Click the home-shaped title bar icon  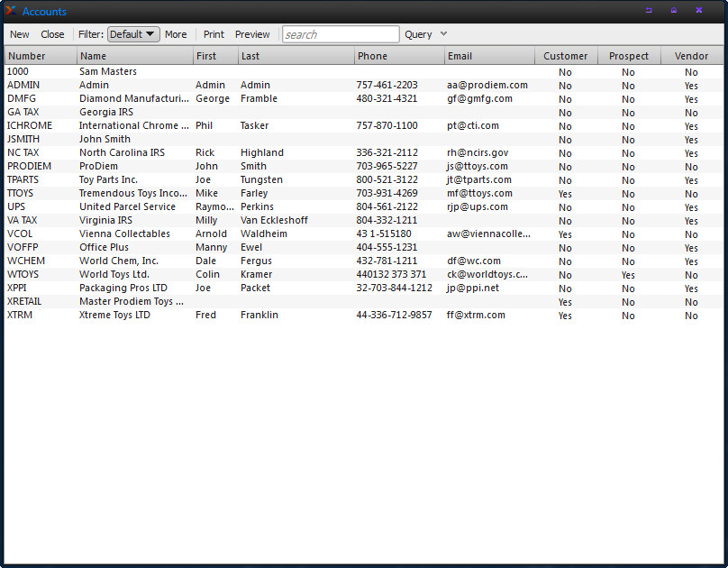674,10
